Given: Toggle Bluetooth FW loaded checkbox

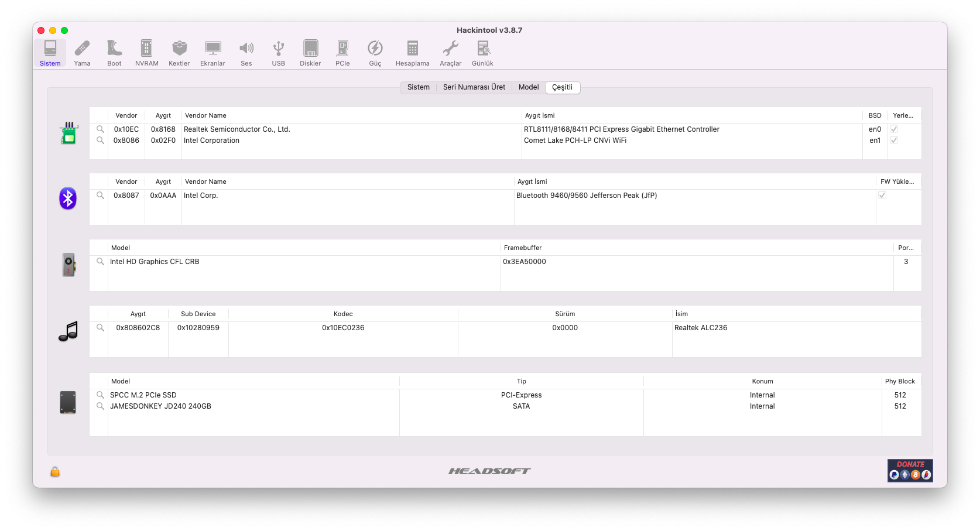Looking at the screenshot, I should pos(882,196).
